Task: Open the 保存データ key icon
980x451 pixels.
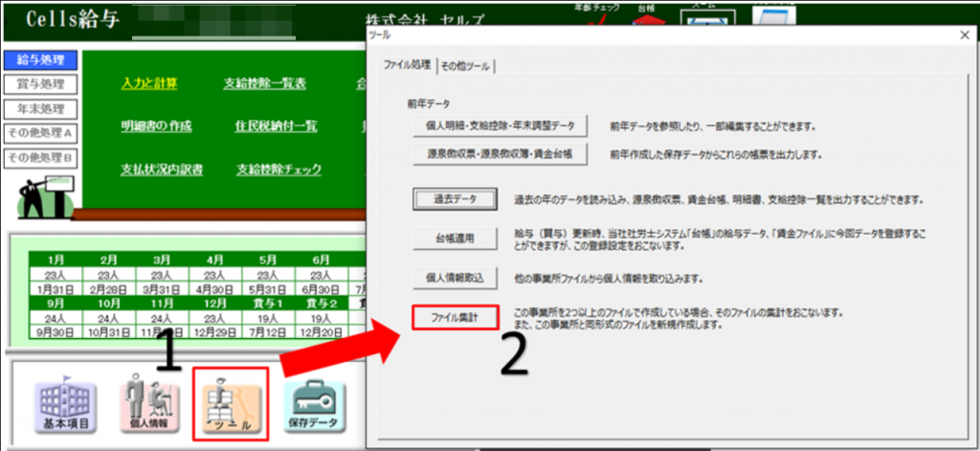Action: tap(314, 407)
